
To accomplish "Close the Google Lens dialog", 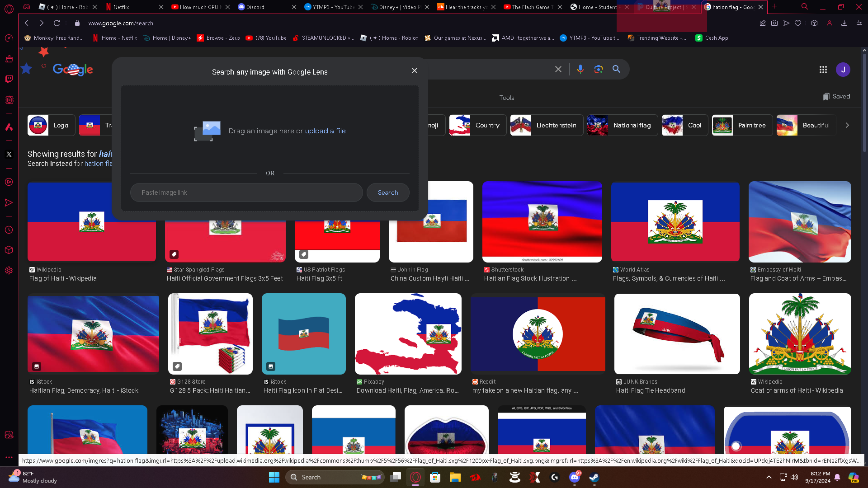I will click(x=414, y=70).
